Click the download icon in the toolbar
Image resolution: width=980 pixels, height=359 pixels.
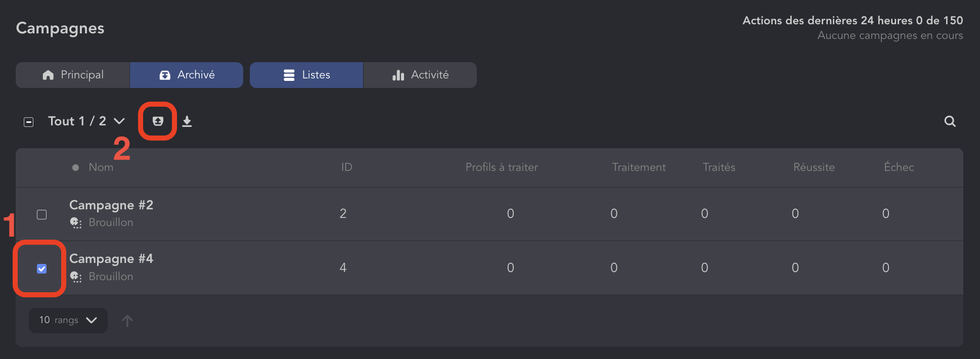tap(187, 121)
